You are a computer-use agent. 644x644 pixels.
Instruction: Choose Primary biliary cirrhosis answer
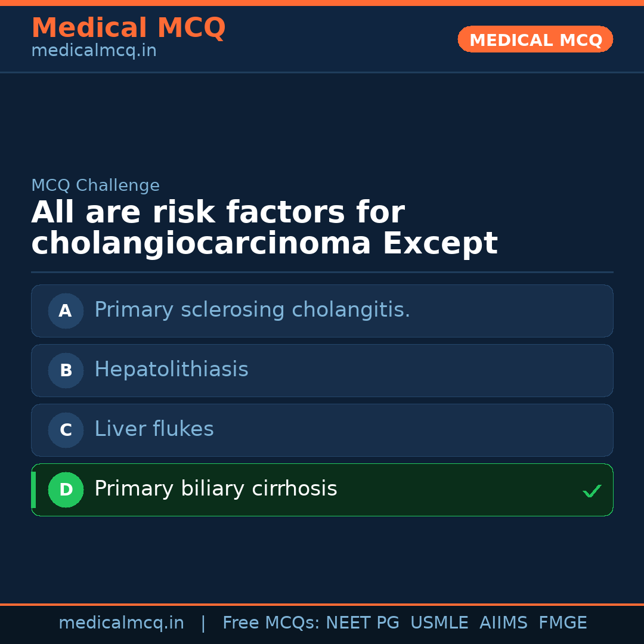tap(216, 489)
